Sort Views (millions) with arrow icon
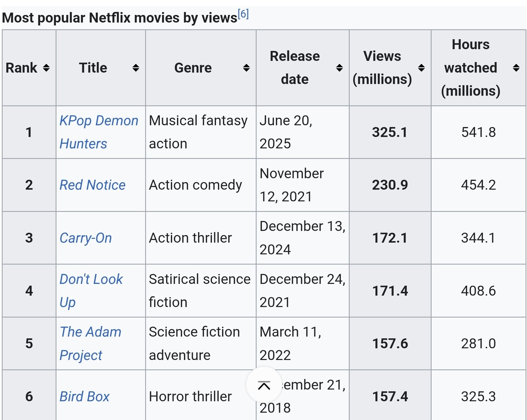Viewport: 527px width, 420px height. pos(421,68)
